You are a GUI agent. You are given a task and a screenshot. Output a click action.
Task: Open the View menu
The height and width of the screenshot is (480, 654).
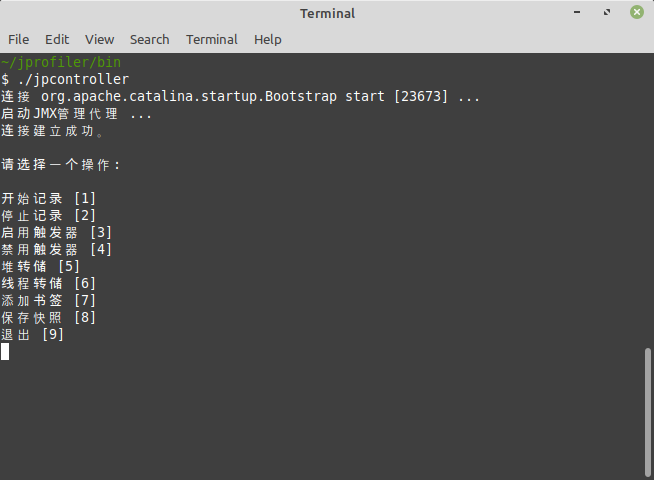click(100, 39)
